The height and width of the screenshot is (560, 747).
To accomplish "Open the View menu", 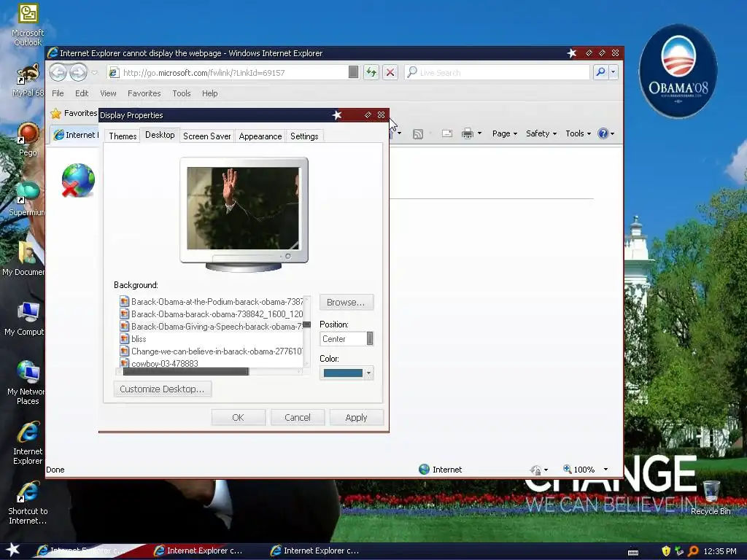I will click(x=108, y=93).
